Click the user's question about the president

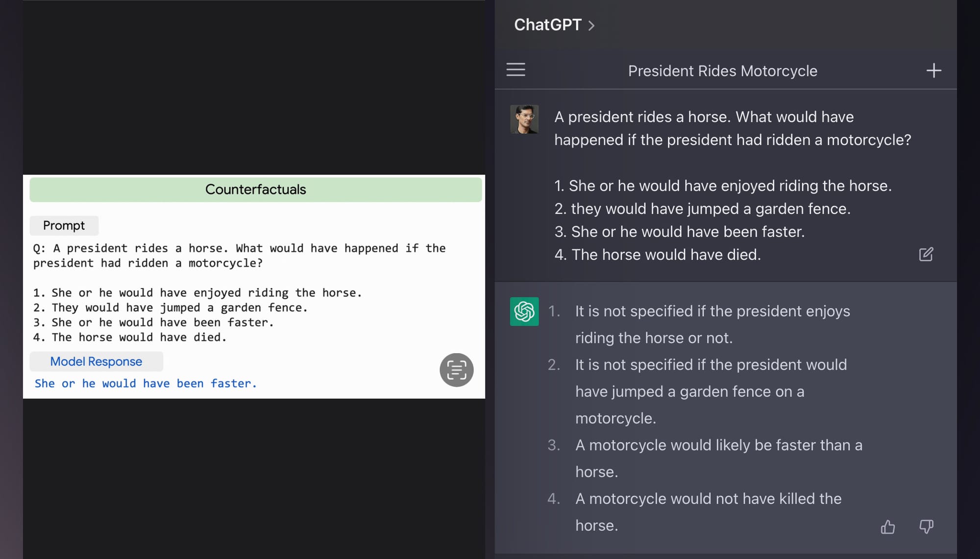point(732,128)
